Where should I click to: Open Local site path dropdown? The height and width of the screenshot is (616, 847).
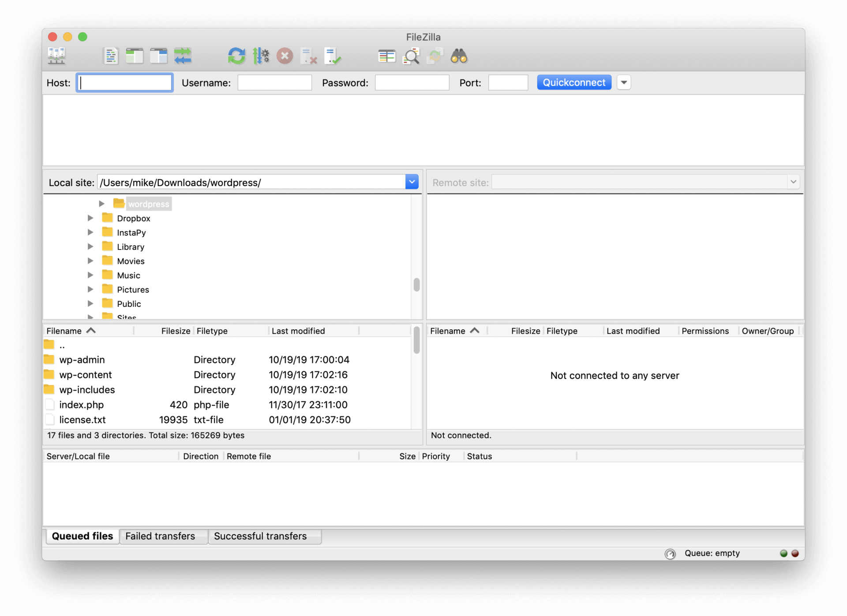(x=412, y=182)
